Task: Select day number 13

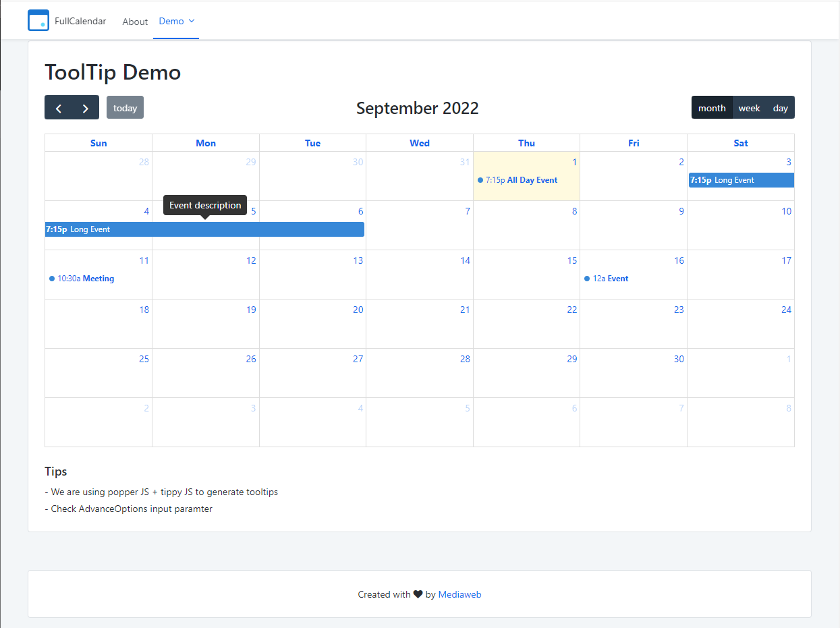Action: (358, 260)
